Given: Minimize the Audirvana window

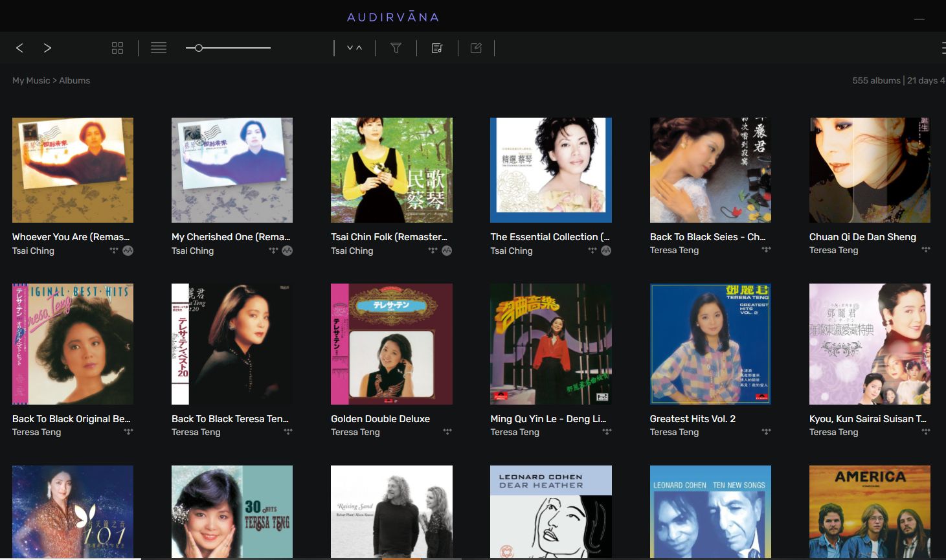Looking at the screenshot, I should 919,19.
